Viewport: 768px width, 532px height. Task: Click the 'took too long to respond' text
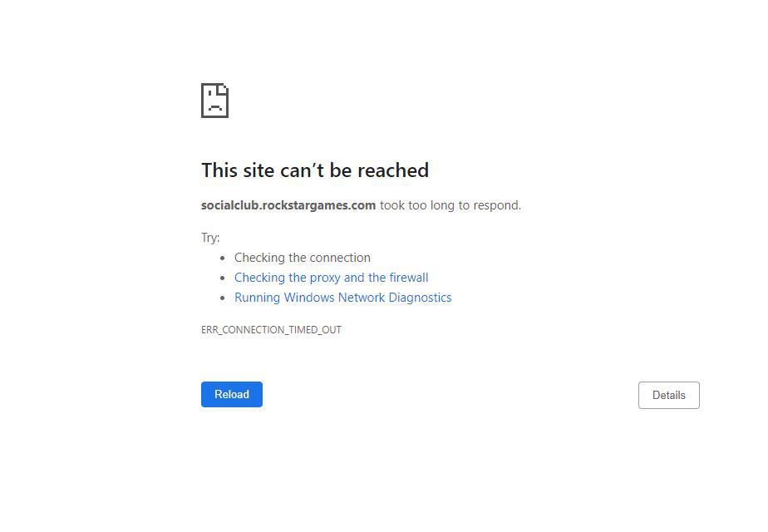pyautogui.click(x=450, y=205)
